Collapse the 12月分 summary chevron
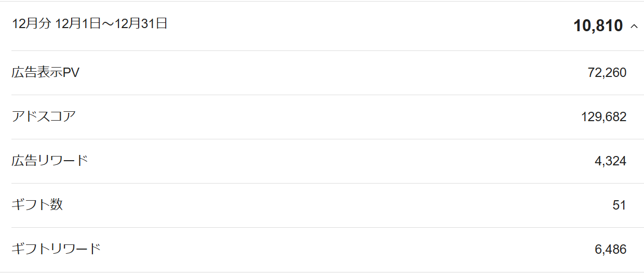Screen dimensions: 644x273 634,26
